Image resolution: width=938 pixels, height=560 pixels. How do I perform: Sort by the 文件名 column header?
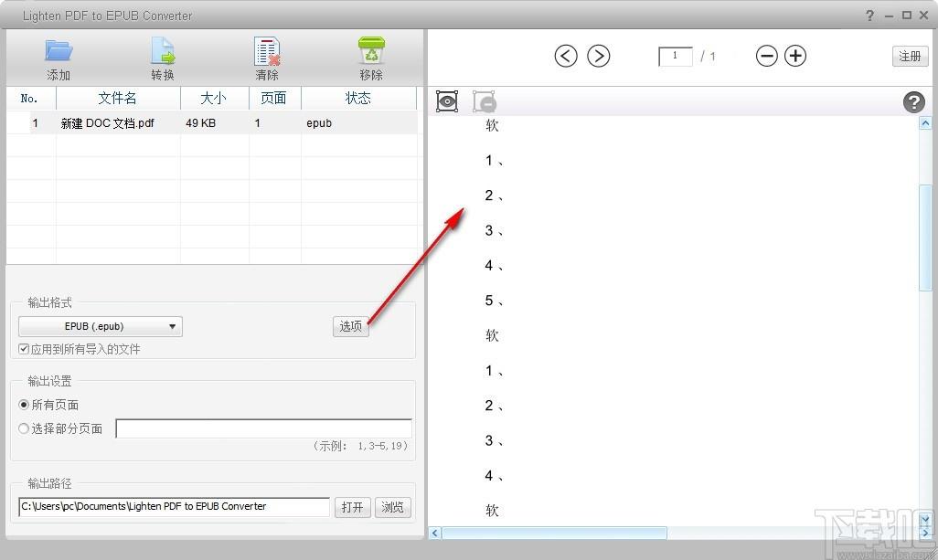pyautogui.click(x=118, y=99)
